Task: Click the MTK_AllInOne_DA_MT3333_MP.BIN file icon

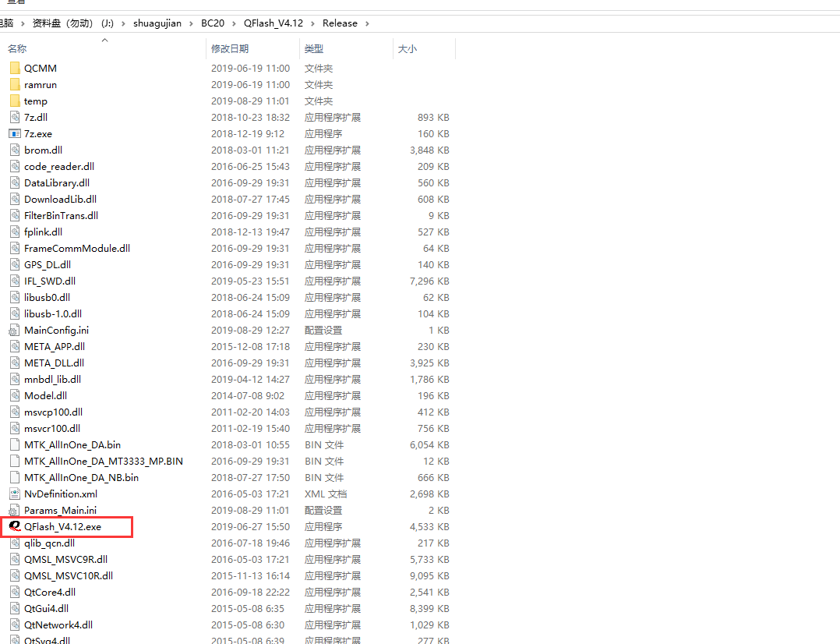Action: tap(15, 461)
